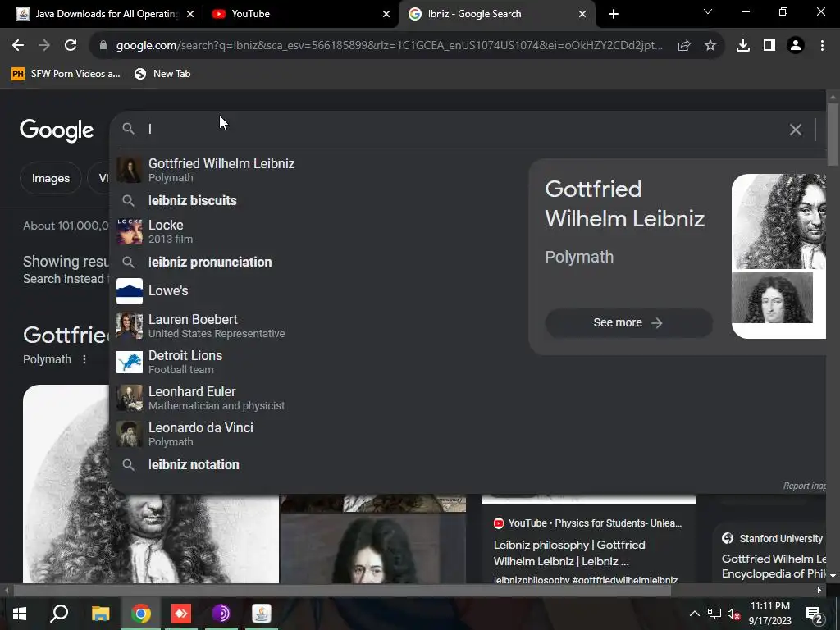Image resolution: width=840 pixels, height=630 pixels.
Task: Open the purple browser taskbar icon
Action: pyautogui.click(x=221, y=614)
